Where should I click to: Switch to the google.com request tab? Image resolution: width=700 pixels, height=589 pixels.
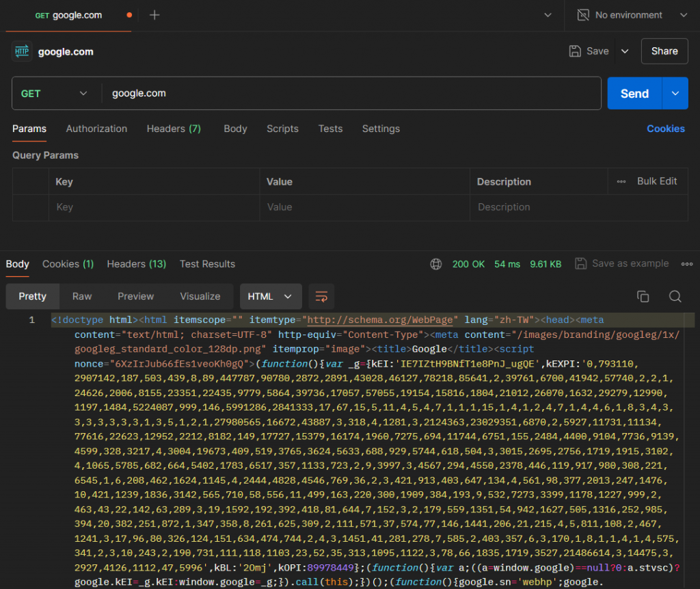coord(68,15)
